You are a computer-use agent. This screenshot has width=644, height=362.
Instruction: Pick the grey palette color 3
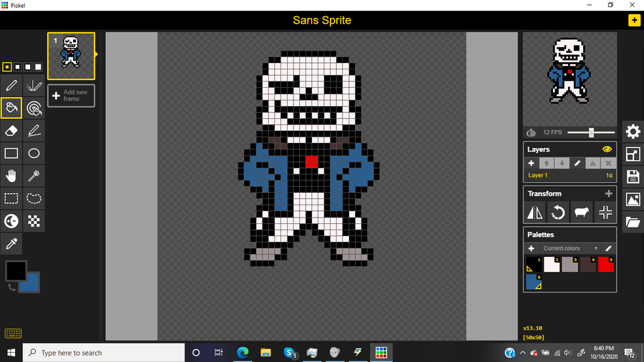(x=570, y=265)
